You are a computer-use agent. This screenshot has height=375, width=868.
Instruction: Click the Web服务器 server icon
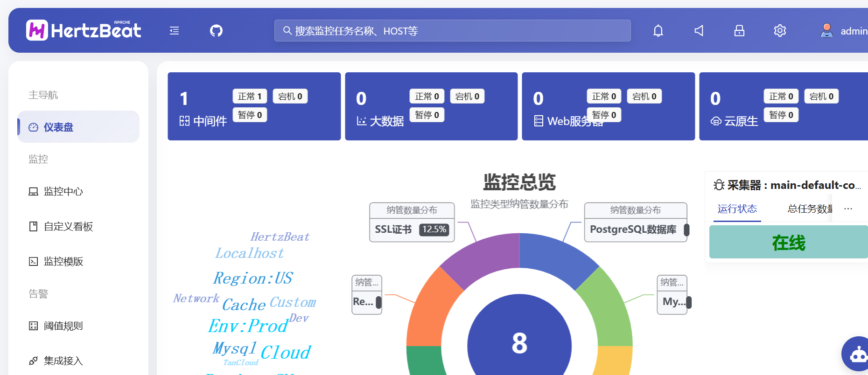pos(539,121)
